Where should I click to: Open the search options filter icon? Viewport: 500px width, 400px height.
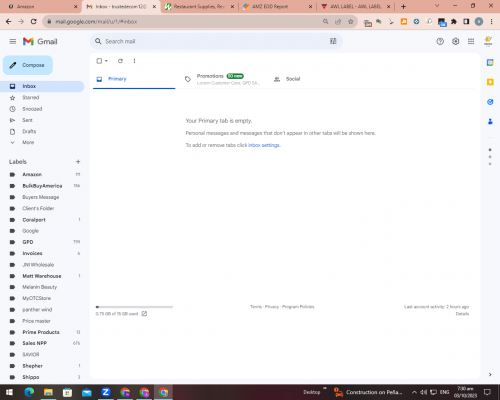pos(333,41)
